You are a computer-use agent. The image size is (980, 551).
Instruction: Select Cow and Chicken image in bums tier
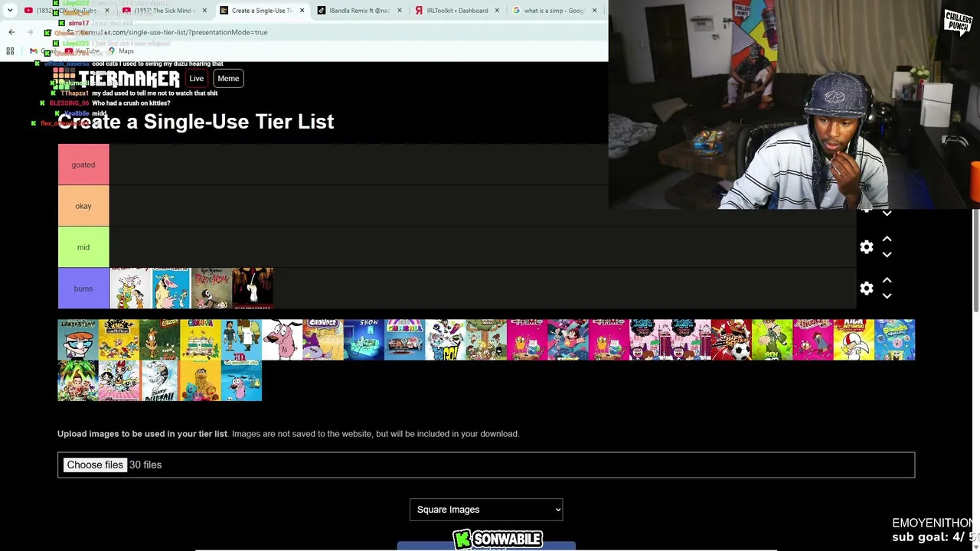click(171, 289)
